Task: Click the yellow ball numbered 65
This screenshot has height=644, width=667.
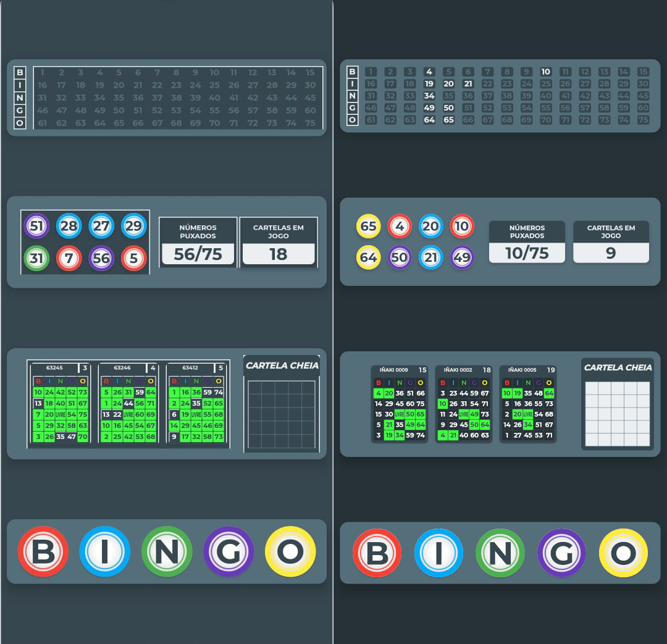Action: (x=368, y=226)
